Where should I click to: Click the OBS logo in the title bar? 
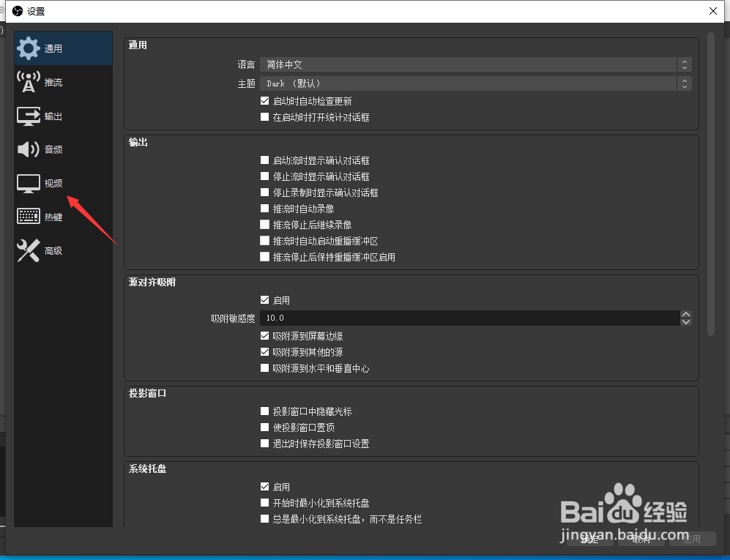pyautogui.click(x=15, y=11)
